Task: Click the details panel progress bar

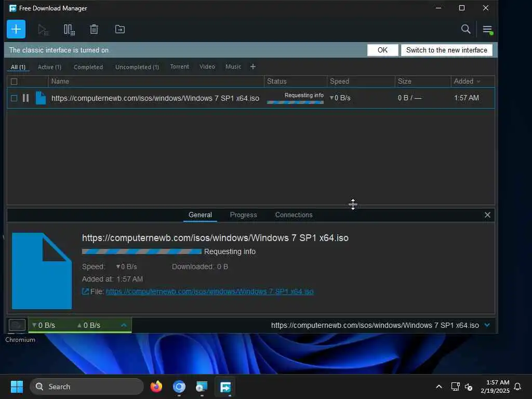Action: click(x=142, y=251)
